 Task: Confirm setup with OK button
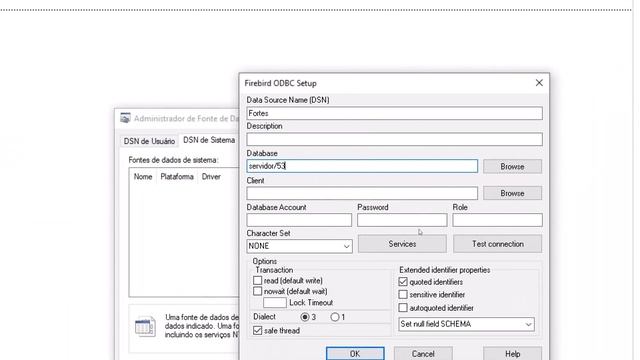[x=355, y=353]
